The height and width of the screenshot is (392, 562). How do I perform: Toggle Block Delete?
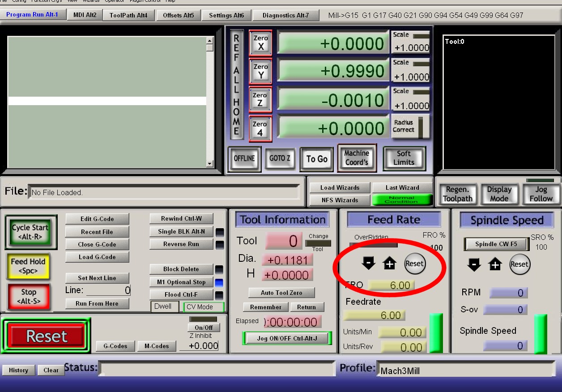coord(181,269)
